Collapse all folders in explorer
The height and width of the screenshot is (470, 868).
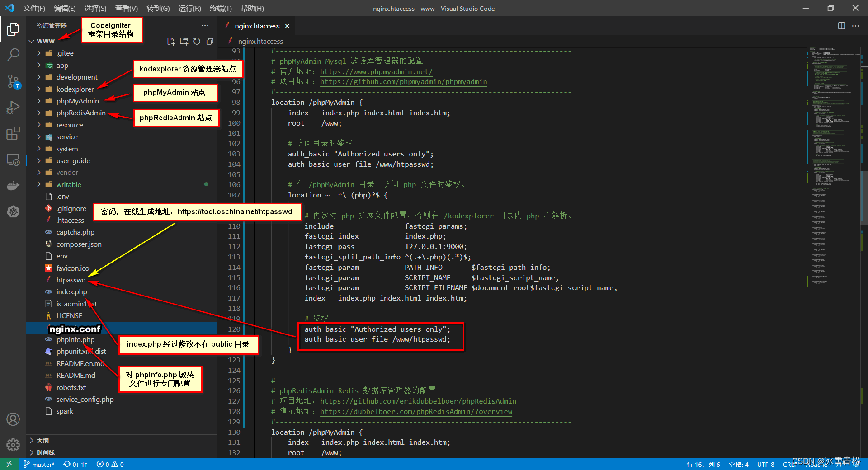(x=210, y=41)
